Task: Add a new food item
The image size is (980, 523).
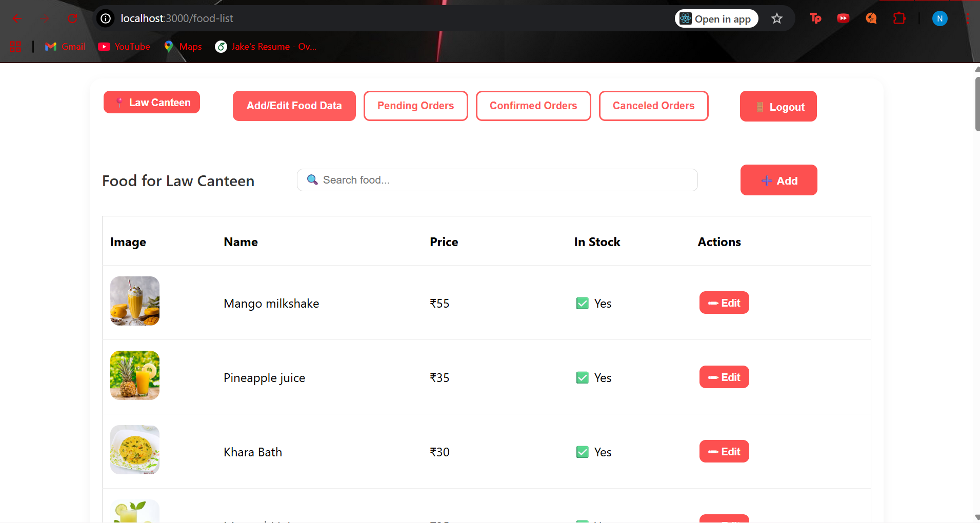Action: (x=779, y=180)
